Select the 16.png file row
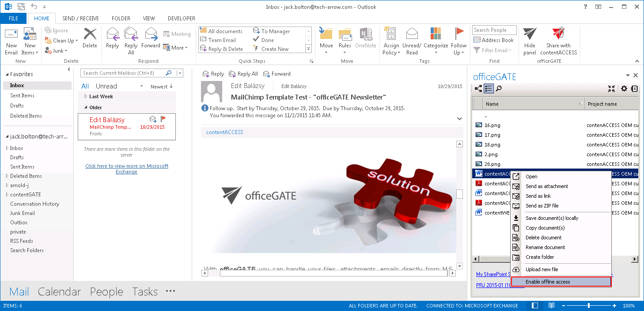 click(556, 125)
